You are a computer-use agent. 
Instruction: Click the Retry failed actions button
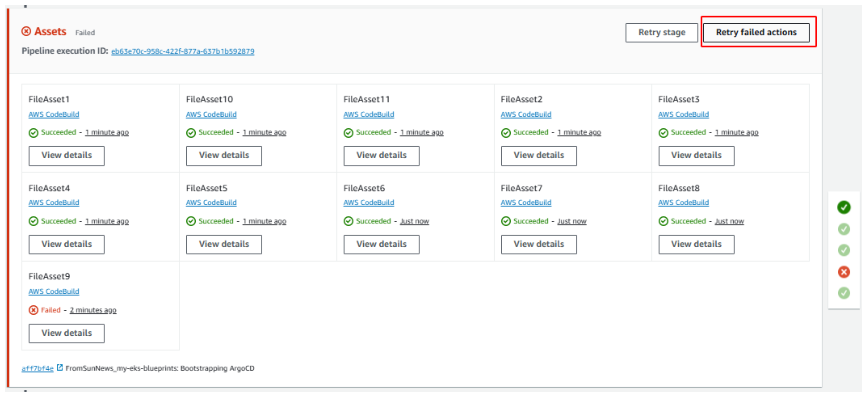(x=756, y=32)
